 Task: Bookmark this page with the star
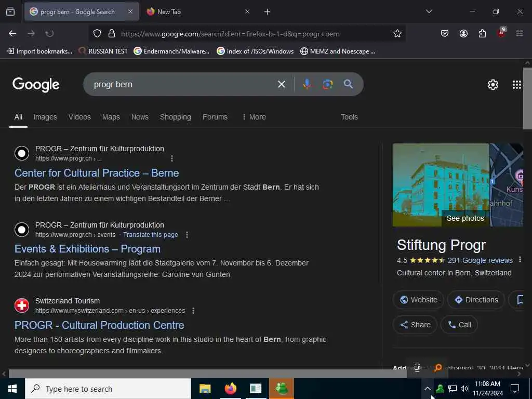[397, 34]
